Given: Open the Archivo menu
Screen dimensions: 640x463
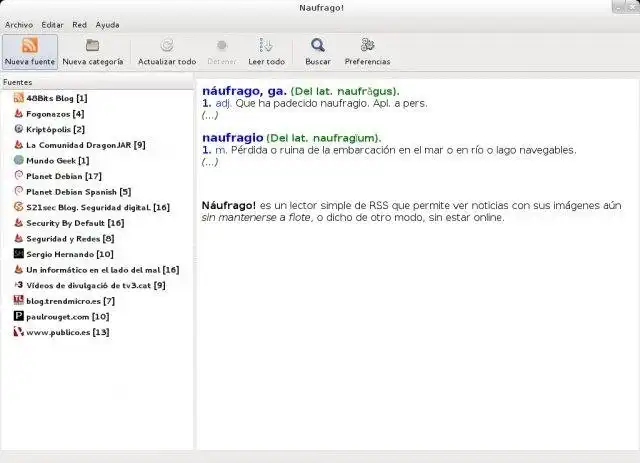Looking at the screenshot, I should (x=19, y=25).
